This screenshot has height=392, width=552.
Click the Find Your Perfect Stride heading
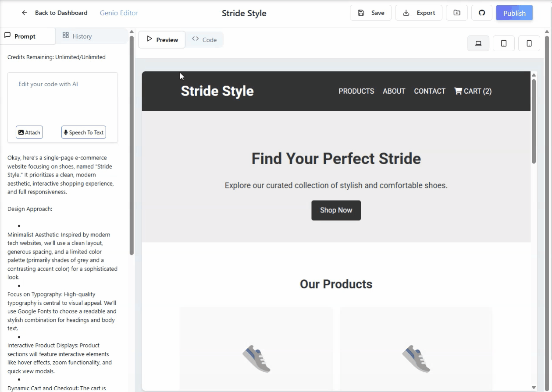click(x=336, y=159)
